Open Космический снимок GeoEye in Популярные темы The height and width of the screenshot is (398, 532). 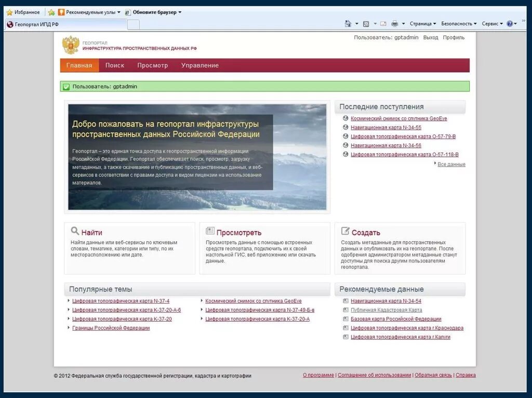click(x=254, y=301)
